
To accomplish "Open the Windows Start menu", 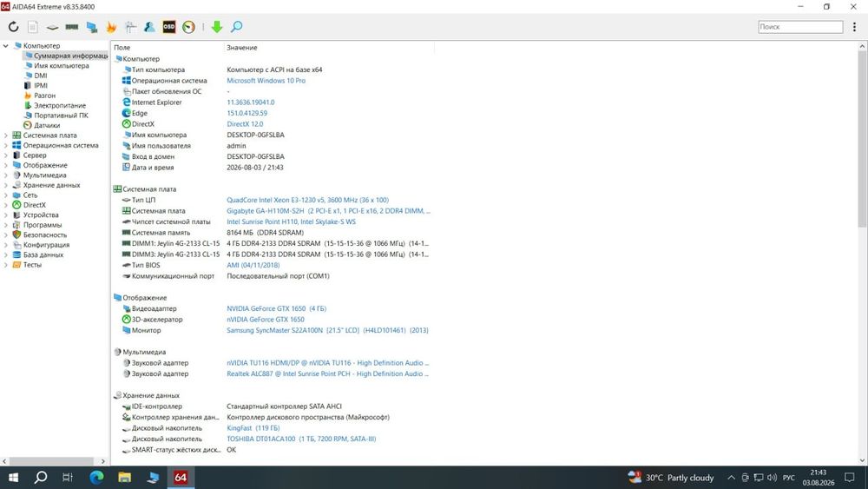I will coord(13,478).
